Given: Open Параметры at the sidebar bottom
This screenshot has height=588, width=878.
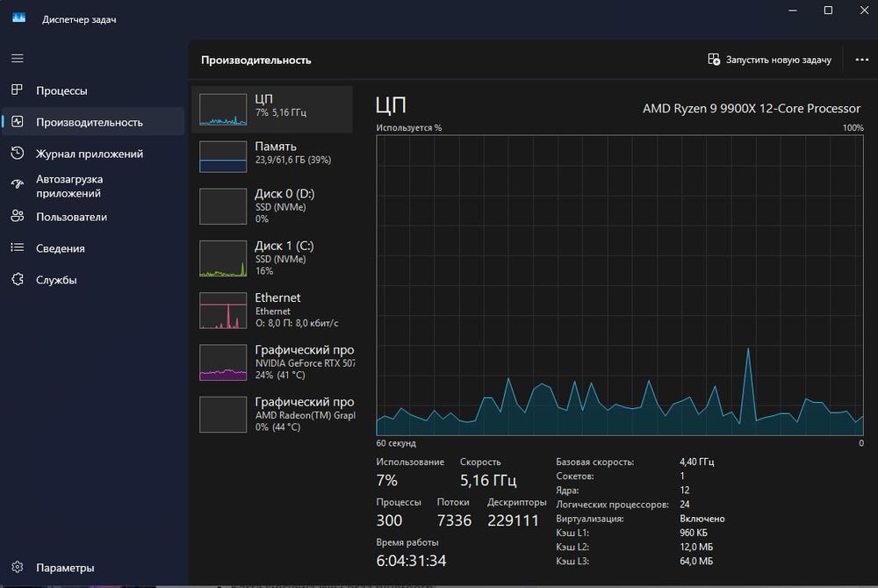Looking at the screenshot, I should click(94, 567).
